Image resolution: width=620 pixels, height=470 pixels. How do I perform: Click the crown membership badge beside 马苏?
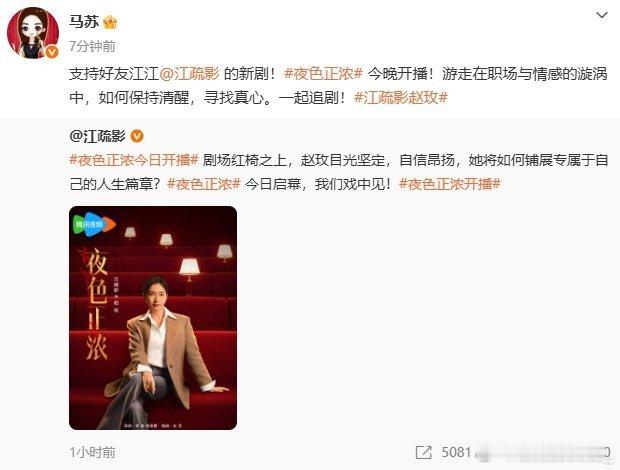pyautogui.click(x=110, y=22)
